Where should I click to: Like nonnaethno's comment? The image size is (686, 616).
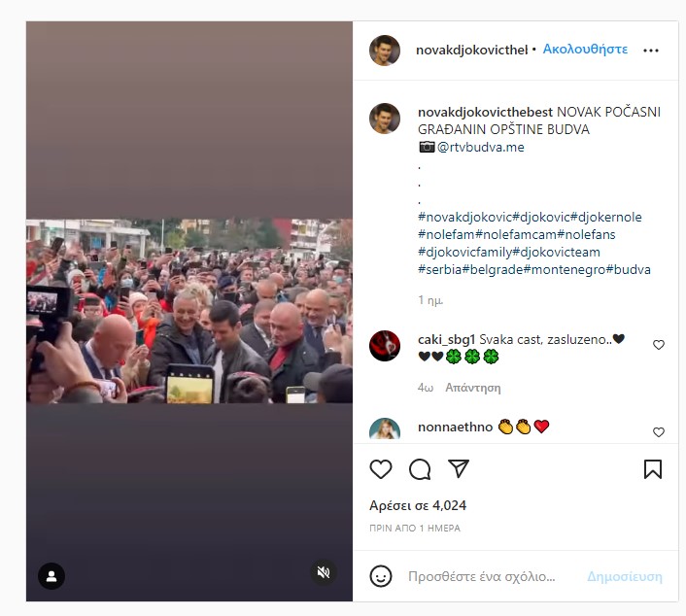tap(659, 432)
